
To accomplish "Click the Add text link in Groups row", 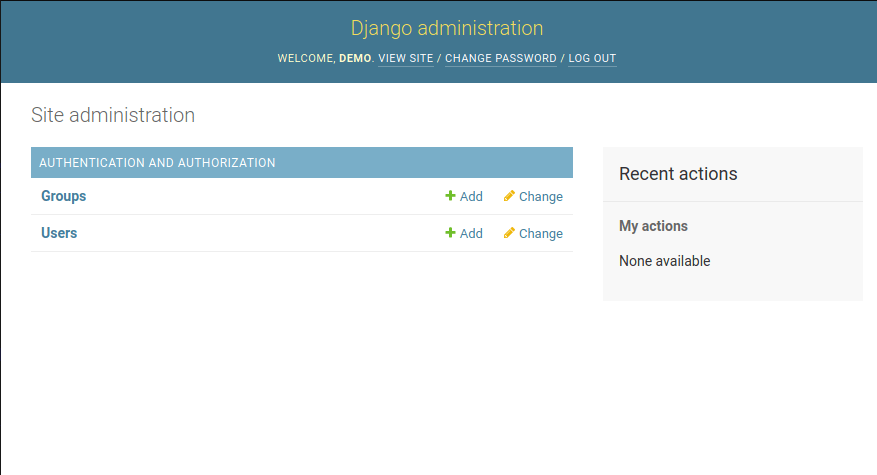I will click(x=471, y=197).
